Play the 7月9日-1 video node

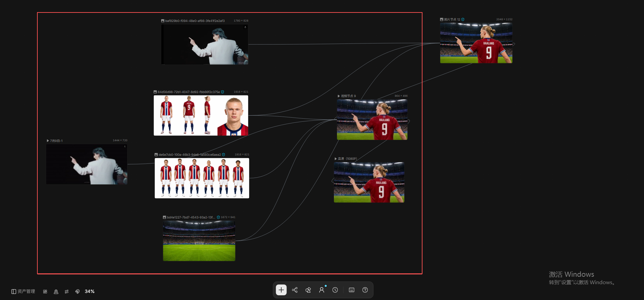(x=87, y=164)
